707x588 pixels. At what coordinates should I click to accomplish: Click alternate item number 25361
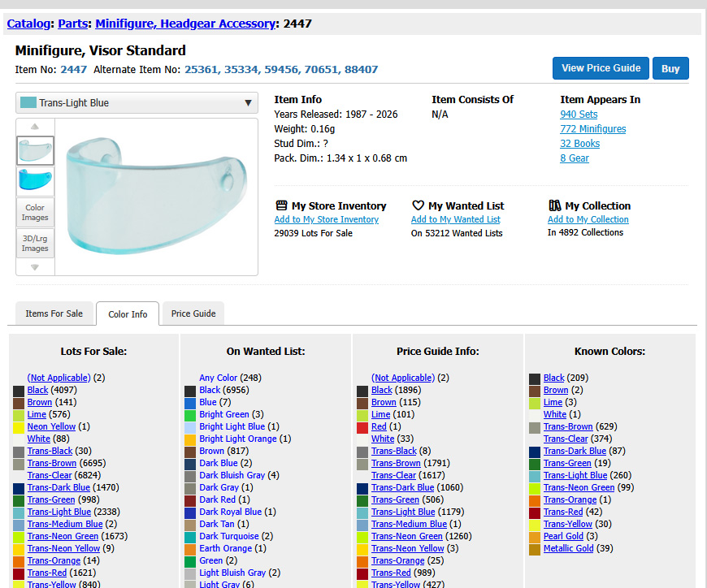[x=201, y=69]
